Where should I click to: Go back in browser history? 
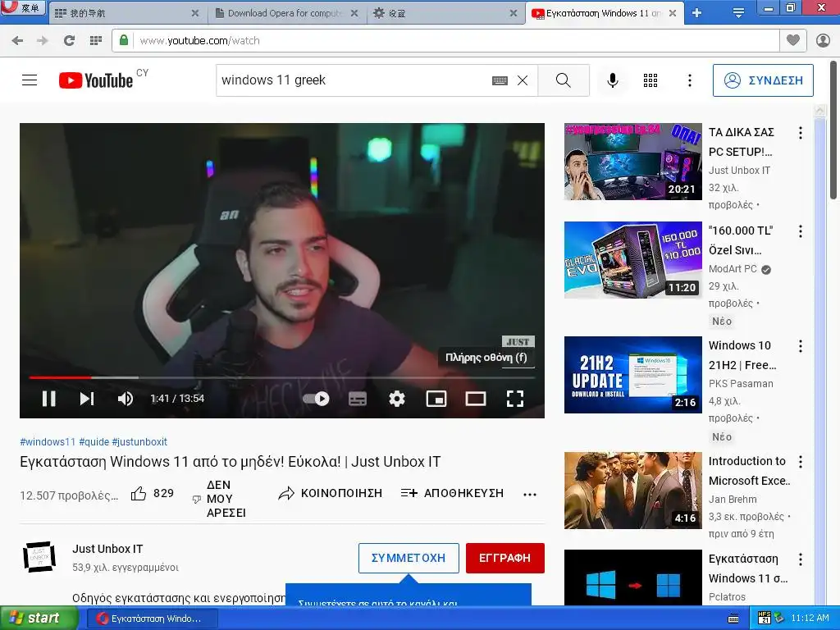click(x=17, y=41)
